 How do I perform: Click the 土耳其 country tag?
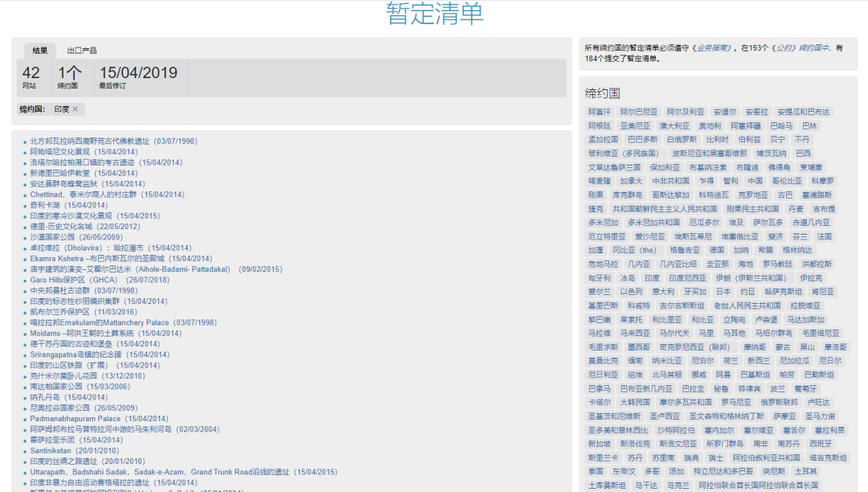click(805, 471)
